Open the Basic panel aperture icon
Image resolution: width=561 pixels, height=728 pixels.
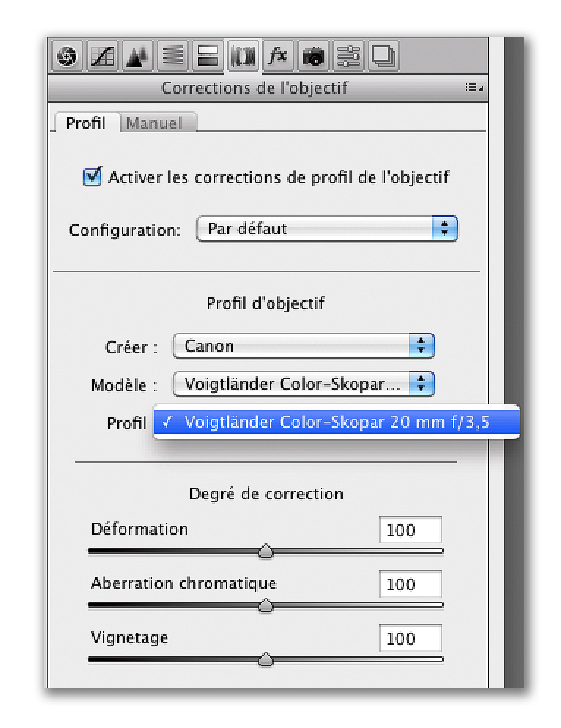[67, 56]
